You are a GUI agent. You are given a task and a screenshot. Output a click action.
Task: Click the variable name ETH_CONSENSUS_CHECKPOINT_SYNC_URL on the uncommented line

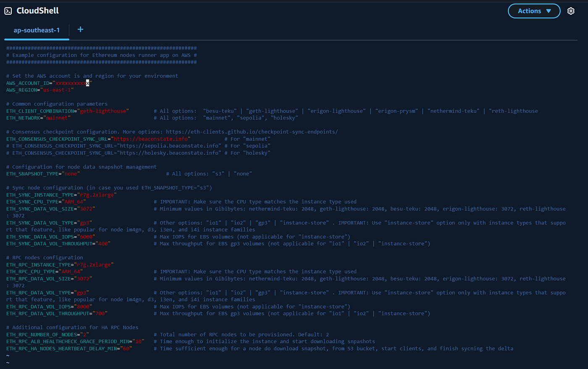pos(57,139)
